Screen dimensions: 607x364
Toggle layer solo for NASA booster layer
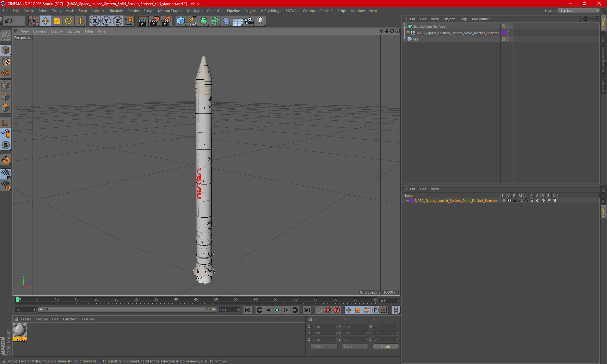[504, 200]
